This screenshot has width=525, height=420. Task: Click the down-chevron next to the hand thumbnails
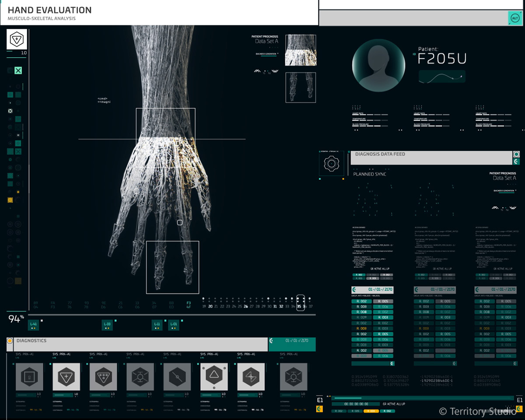coord(275,71)
